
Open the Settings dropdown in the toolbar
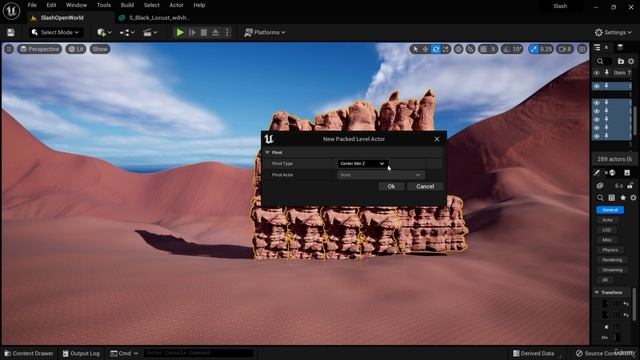tap(613, 32)
